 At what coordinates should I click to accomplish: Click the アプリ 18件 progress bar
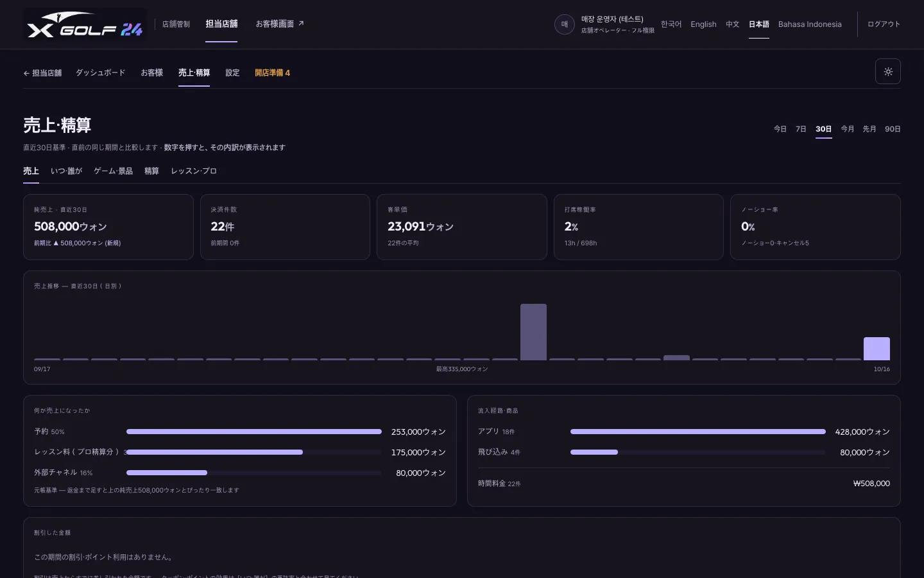[x=698, y=432]
